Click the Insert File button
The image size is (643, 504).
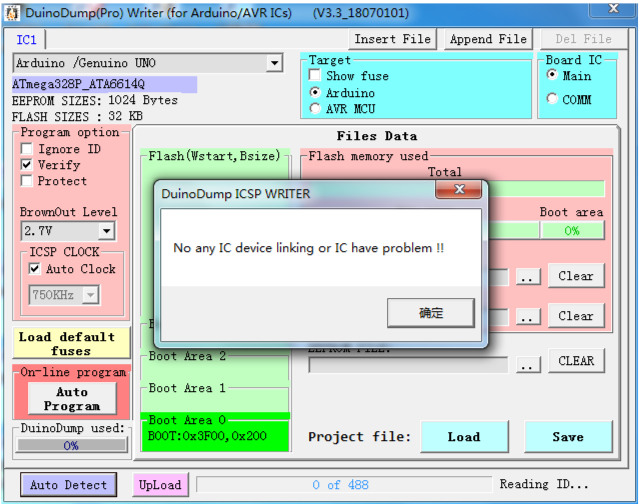[x=392, y=39]
